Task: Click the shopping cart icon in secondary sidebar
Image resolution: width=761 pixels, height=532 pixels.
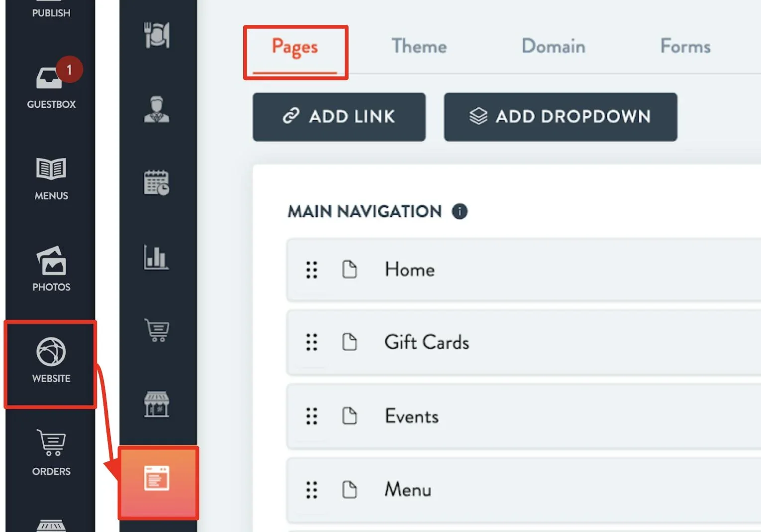Action: click(157, 330)
